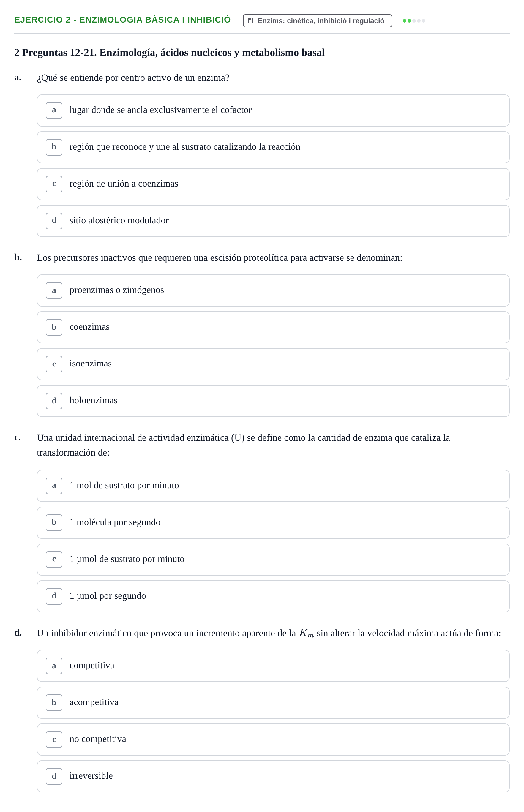Click the bookmark icon in topic tag
Screen dimensions: 524x812
point(250,21)
